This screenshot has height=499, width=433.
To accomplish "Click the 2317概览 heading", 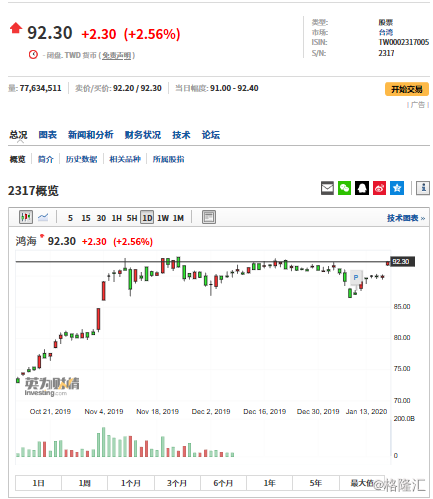I will (33, 191).
